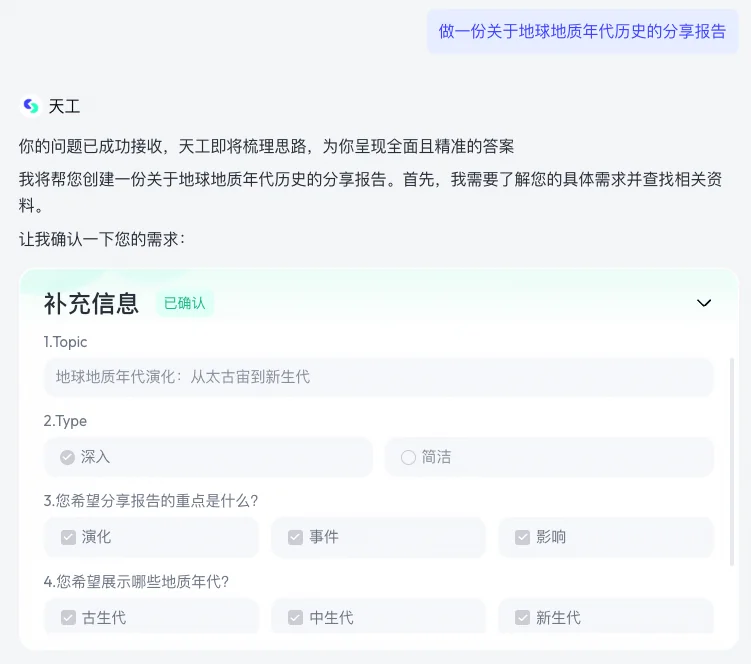Click the 天工 assistant name
Viewport: 751px width, 664px height.
coord(64,106)
